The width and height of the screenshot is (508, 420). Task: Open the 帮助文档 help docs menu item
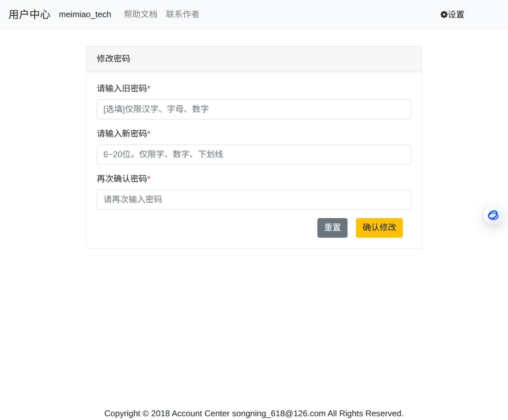pyautogui.click(x=141, y=14)
